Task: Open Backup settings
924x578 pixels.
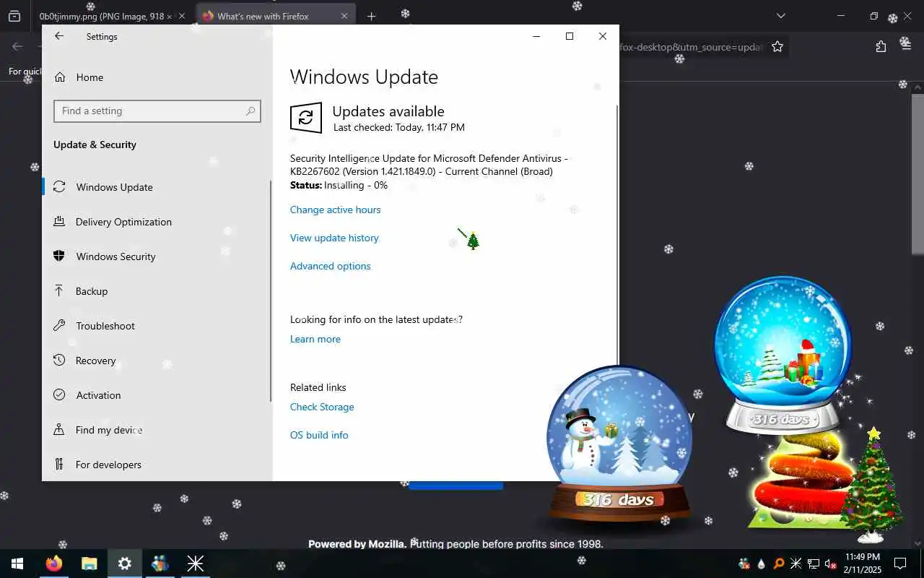Action: pos(157,291)
